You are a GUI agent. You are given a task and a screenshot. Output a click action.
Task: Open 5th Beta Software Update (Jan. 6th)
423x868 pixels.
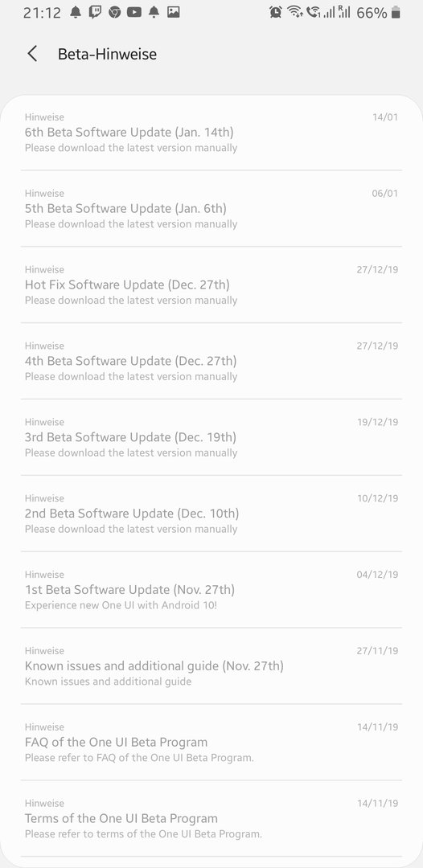coord(211,209)
